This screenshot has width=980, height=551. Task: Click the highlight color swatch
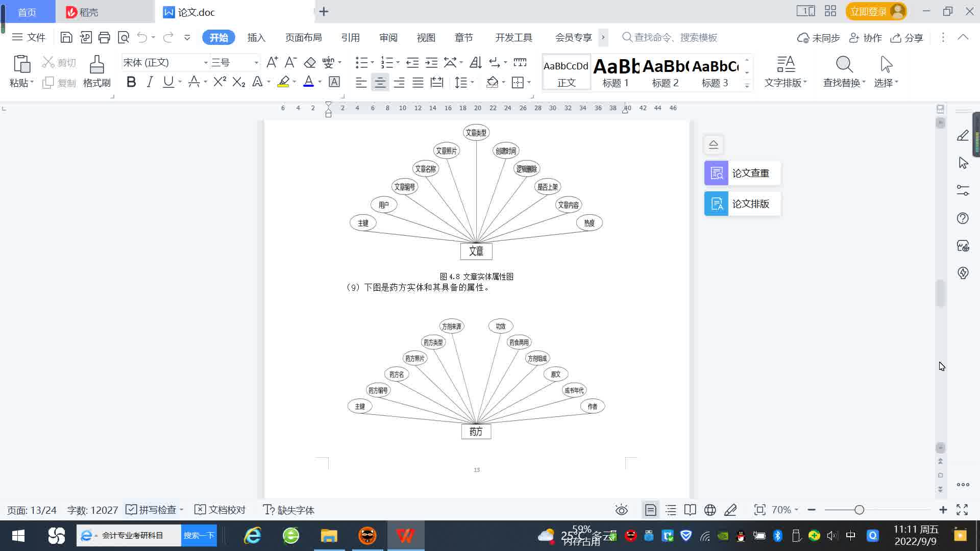[283, 82]
